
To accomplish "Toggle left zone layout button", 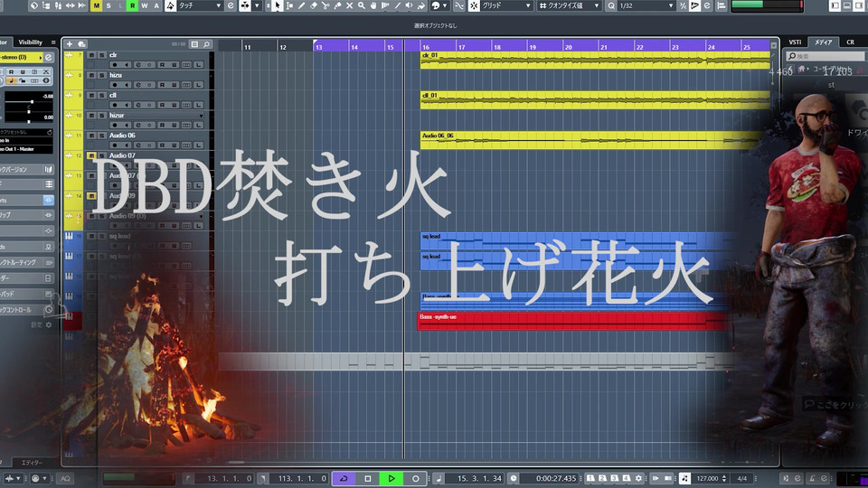I will [835, 5].
